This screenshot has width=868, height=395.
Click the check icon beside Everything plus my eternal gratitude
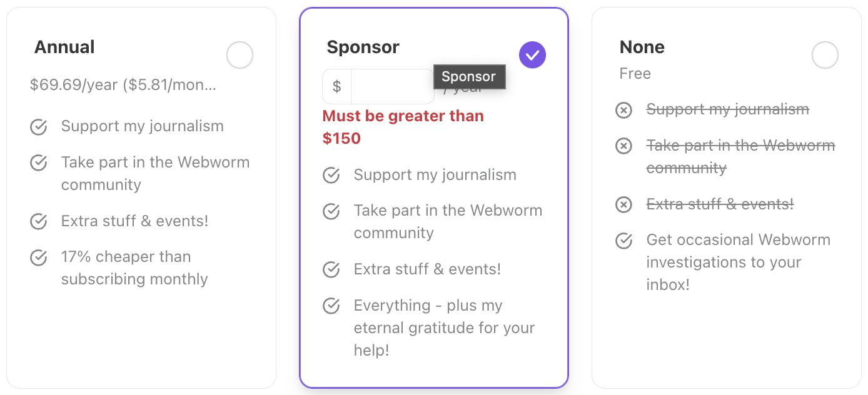(x=331, y=306)
